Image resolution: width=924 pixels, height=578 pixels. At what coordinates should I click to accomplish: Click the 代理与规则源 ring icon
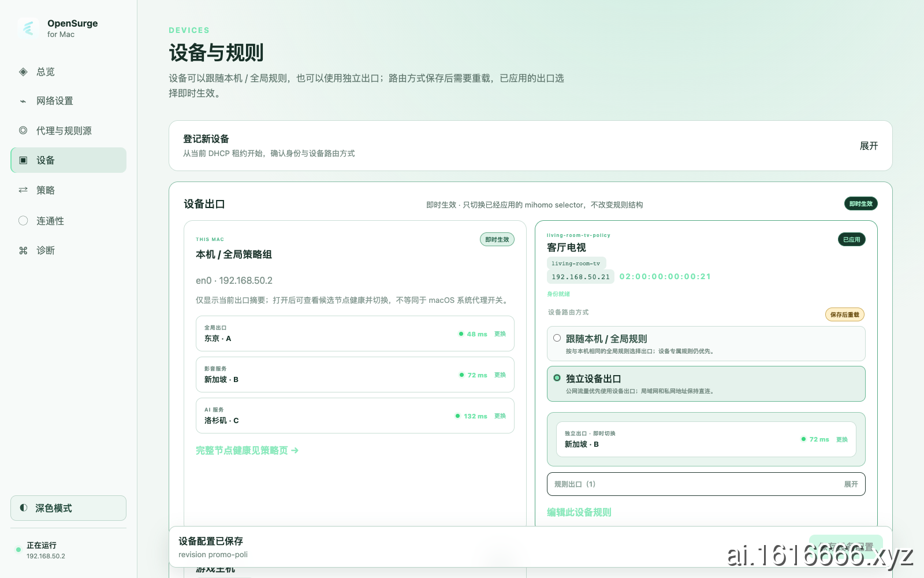pyautogui.click(x=23, y=131)
